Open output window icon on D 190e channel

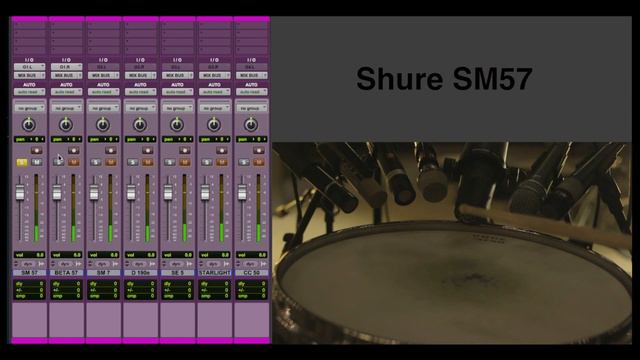(152, 264)
